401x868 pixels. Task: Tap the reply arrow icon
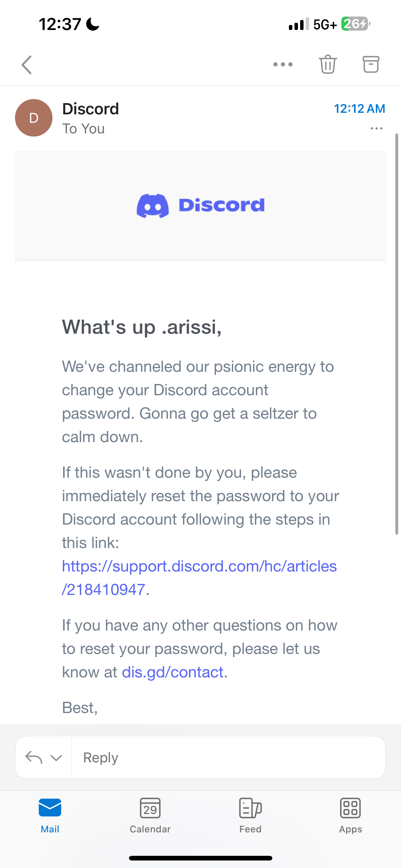tap(34, 757)
